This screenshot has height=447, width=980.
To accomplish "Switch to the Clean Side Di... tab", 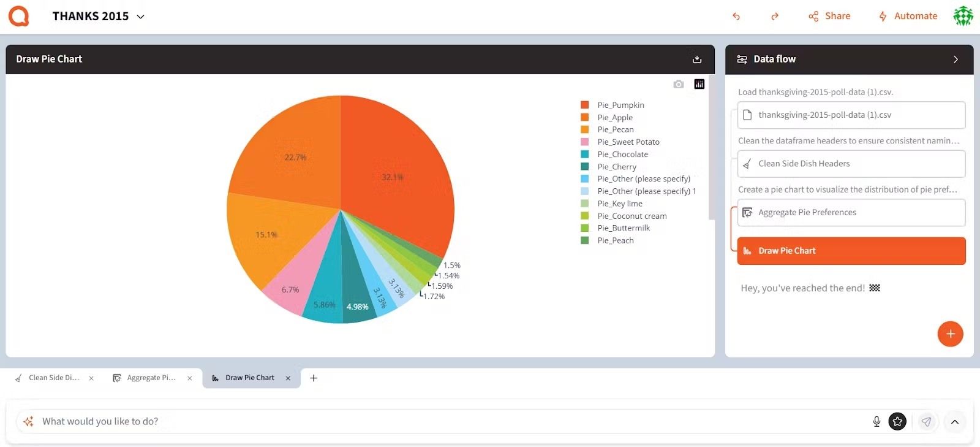I will pyautogui.click(x=53, y=378).
